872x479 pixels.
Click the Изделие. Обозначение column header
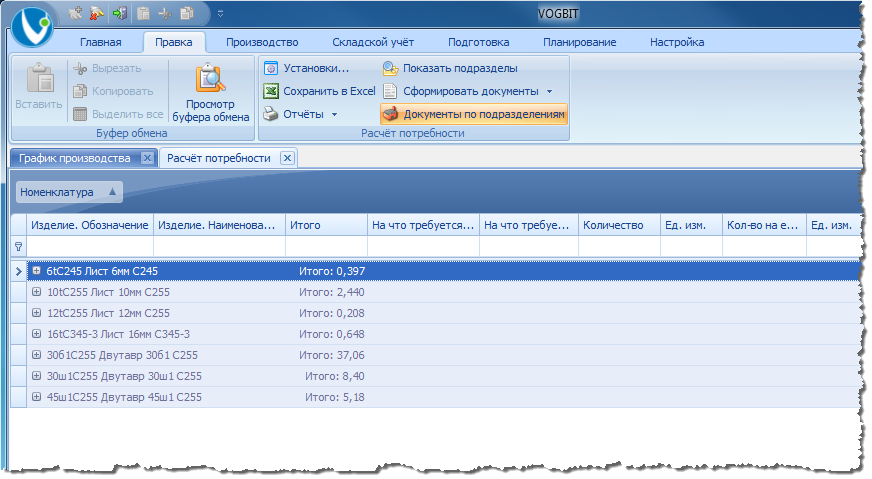[90, 225]
